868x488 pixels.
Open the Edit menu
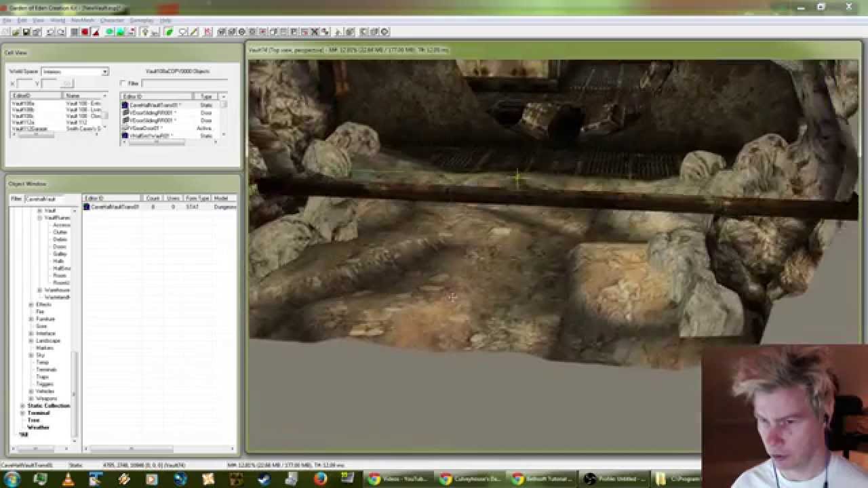[22, 20]
